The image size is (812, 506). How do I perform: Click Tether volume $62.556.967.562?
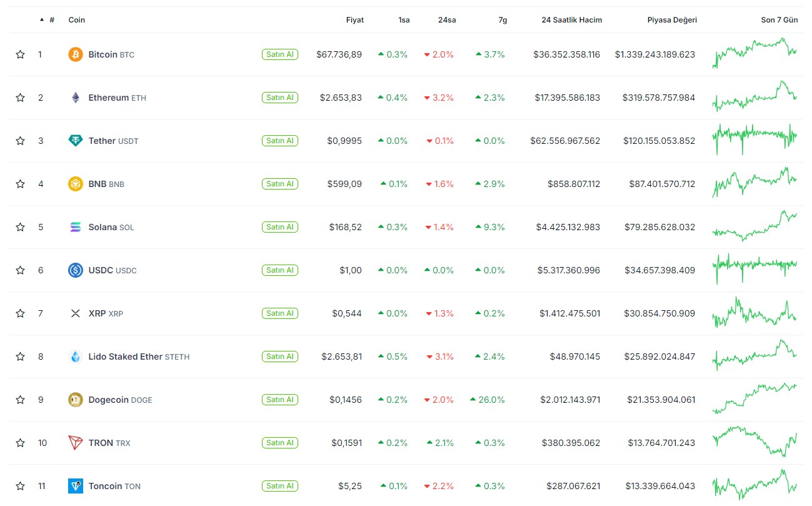565,141
